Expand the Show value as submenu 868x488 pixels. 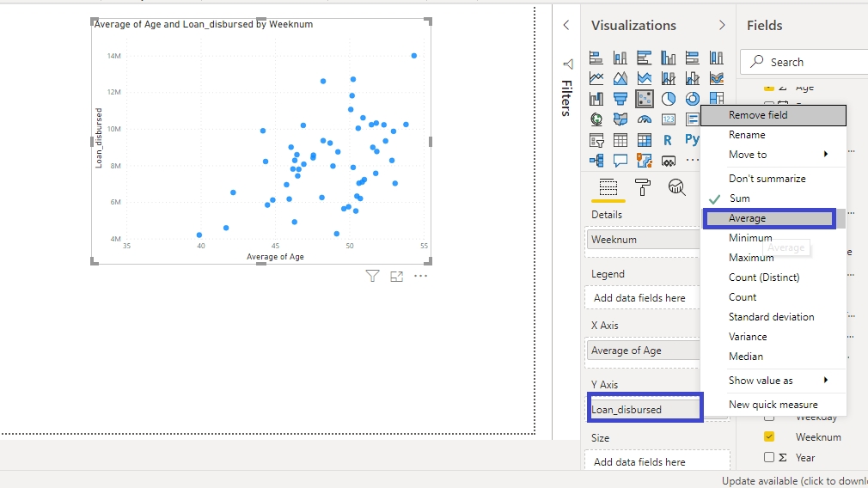tap(773, 380)
